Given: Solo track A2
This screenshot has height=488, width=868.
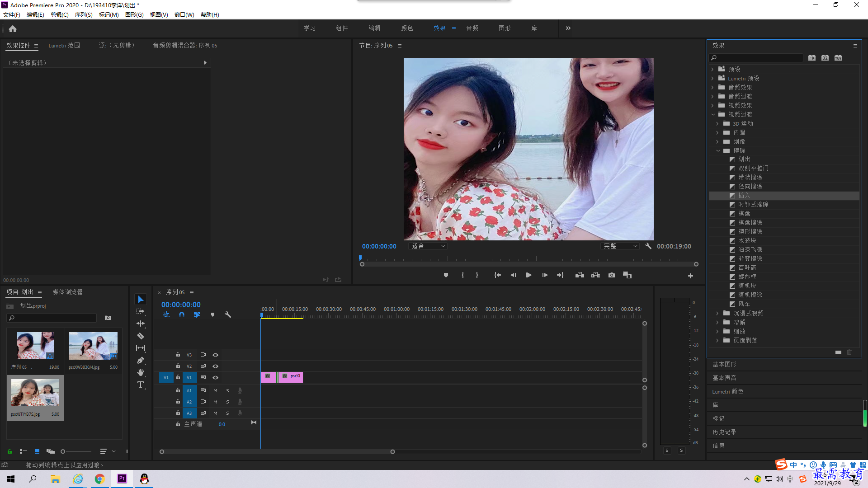Looking at the screenshot, I should coord(227,402).
